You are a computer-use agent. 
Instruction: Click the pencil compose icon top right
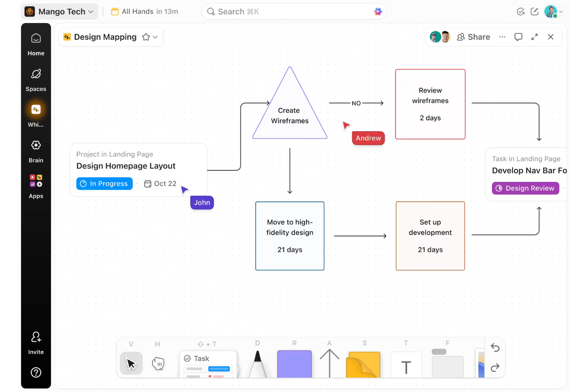tap(534, 12)
